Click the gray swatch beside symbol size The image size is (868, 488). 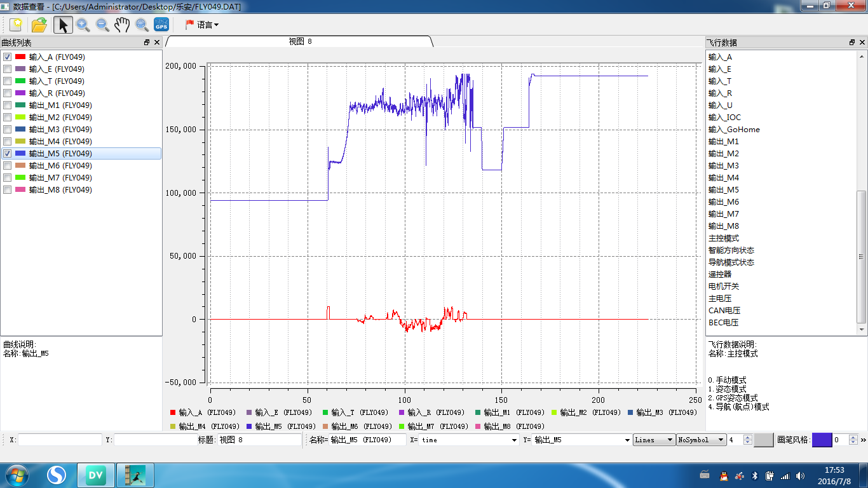click(x=764, y=440)
